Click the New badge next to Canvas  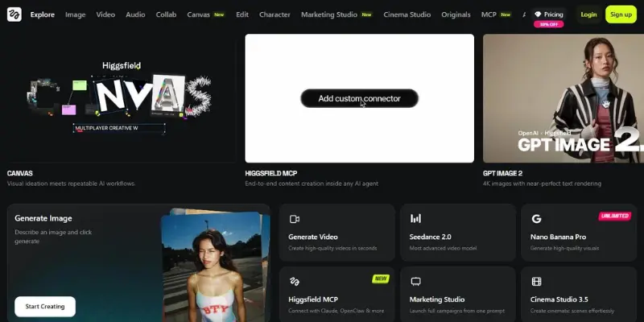click(219, 14)
